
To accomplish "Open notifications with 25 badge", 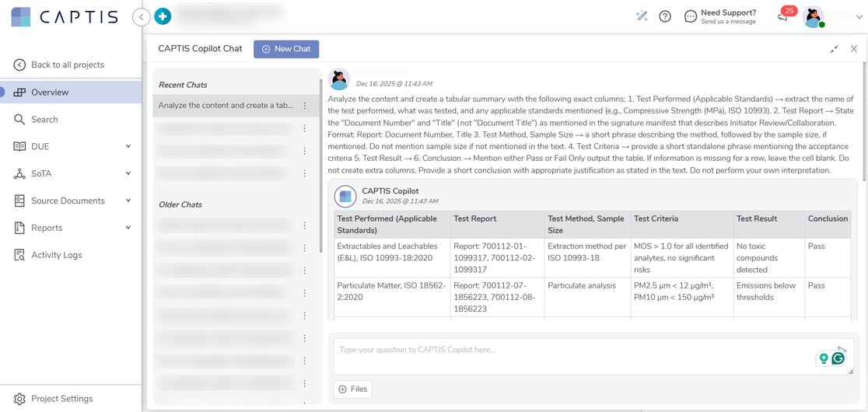I will 784,16.
